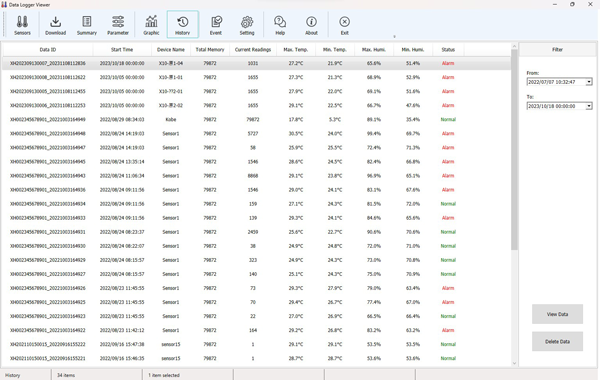Click the History status bar label
600x380 pixels.
13,375
